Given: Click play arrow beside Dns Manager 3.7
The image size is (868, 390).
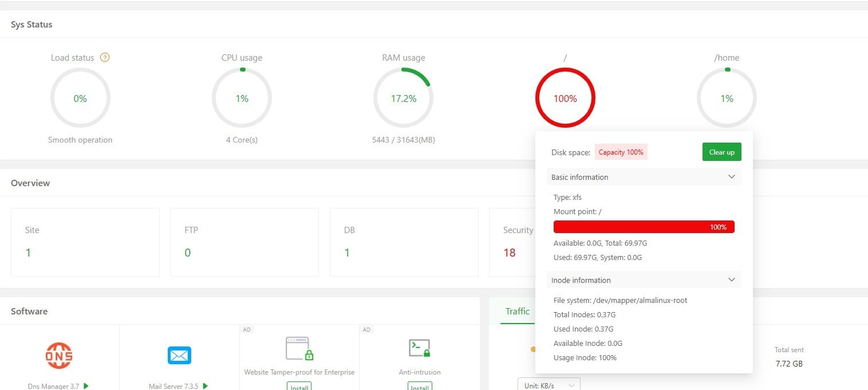Looking at the screenshot, I should point(86,386).
